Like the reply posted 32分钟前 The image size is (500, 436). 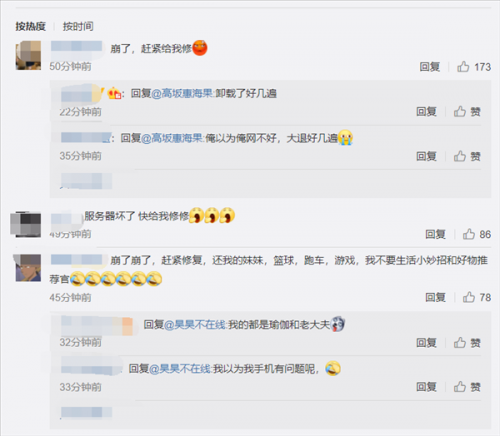[467, 342]
